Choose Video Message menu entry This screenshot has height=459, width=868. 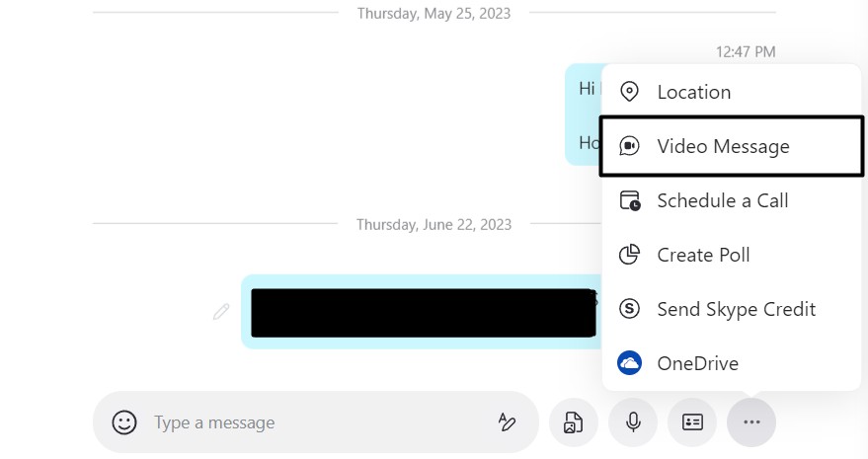point(723,146)
